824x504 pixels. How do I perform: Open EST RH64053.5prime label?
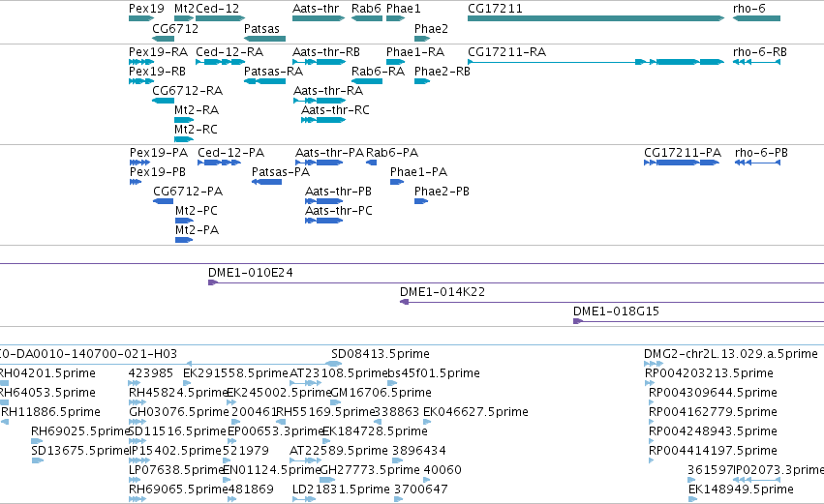tap(47, 393)
